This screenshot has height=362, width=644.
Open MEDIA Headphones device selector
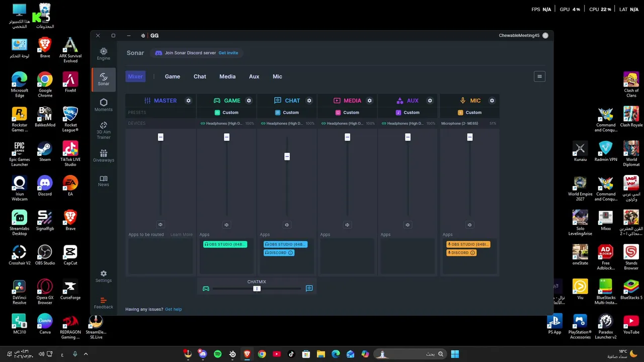(x=347, y=123)
